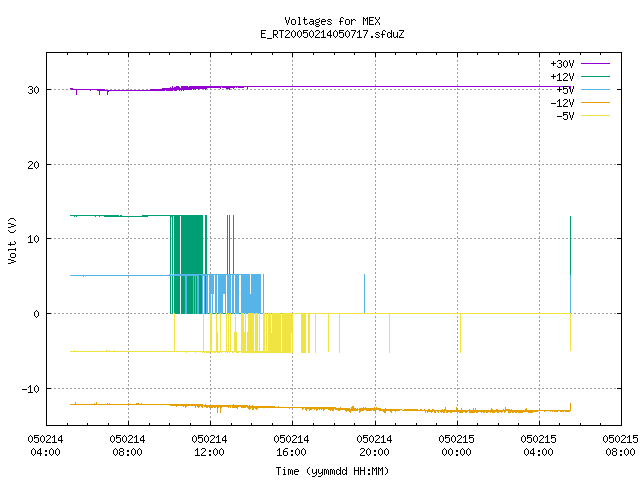Image resolution: width=640 pixels, height=480 pixels.
Task: Click the x-axis label '050214 12:00'
Action: 209,445
